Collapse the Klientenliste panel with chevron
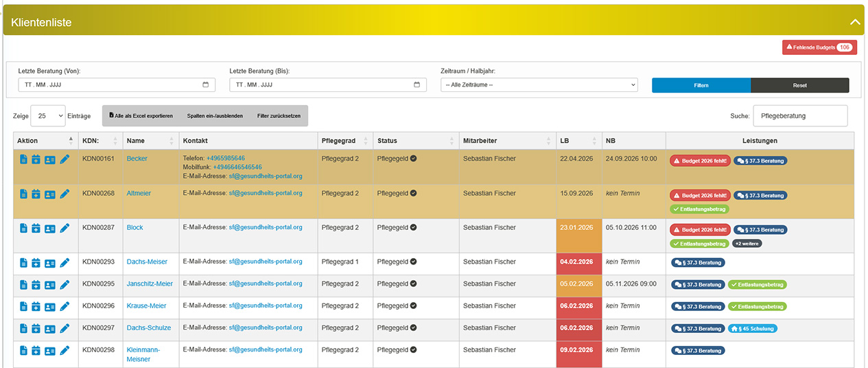The height and width of the screenshot is (368, 868). pyautogui.click(x=855, y=22)
